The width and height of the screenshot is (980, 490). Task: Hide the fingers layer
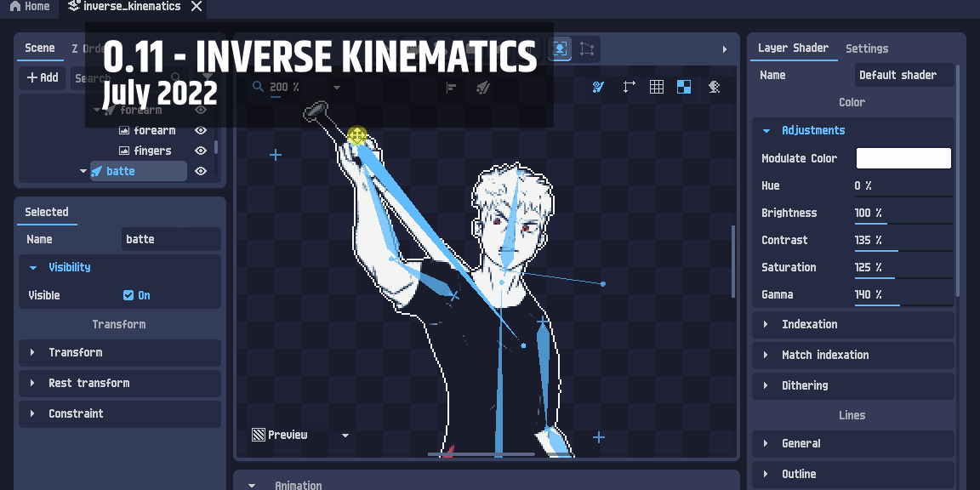pos(201,152)
